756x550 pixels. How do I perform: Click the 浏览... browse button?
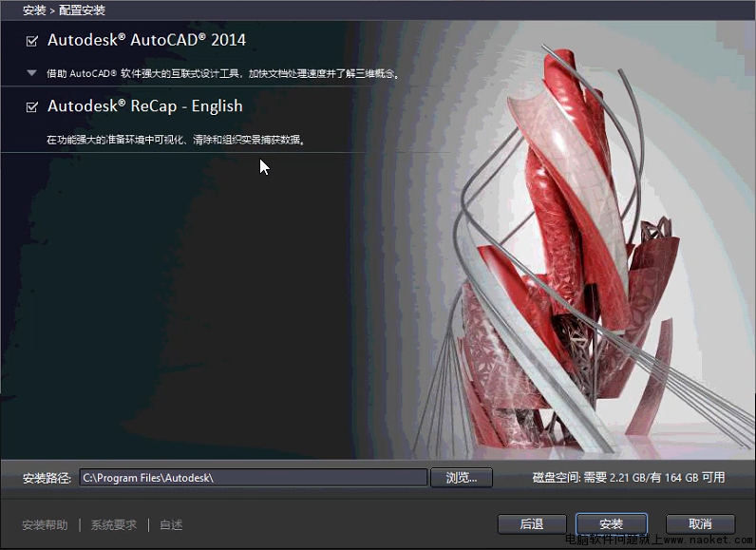(462, 478)
